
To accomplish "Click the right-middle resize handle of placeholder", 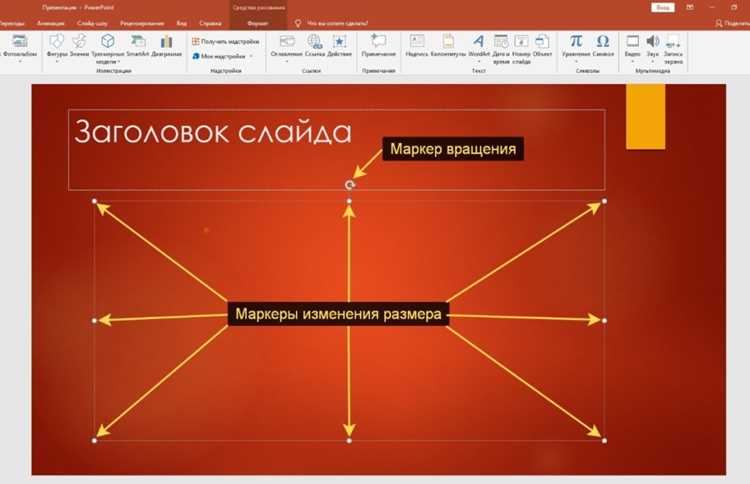I will (604, 320).
